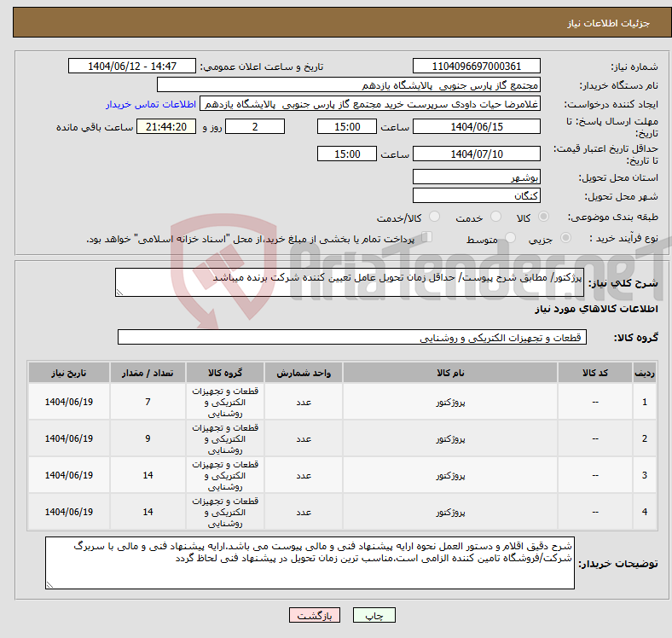Click the remaining days field showing 2
Image resolution: width=672 pixels, height=638 pixels.
pos(255,126)
